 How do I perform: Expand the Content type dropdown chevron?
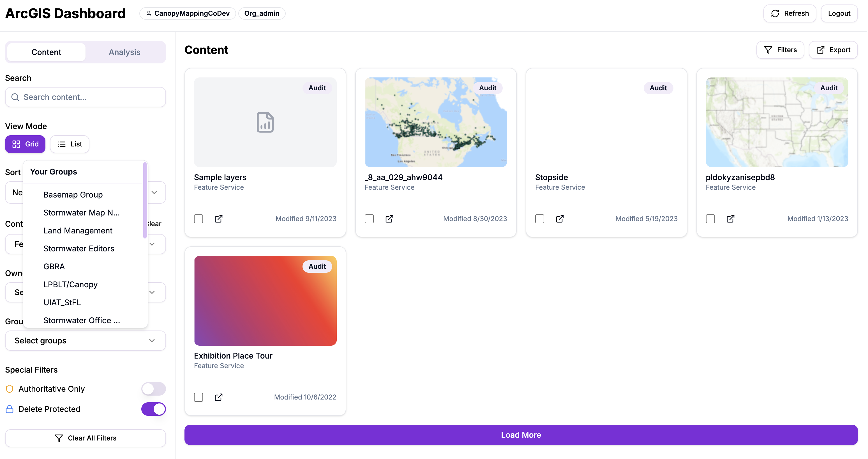pyautogui.click(x=152, y=244)
